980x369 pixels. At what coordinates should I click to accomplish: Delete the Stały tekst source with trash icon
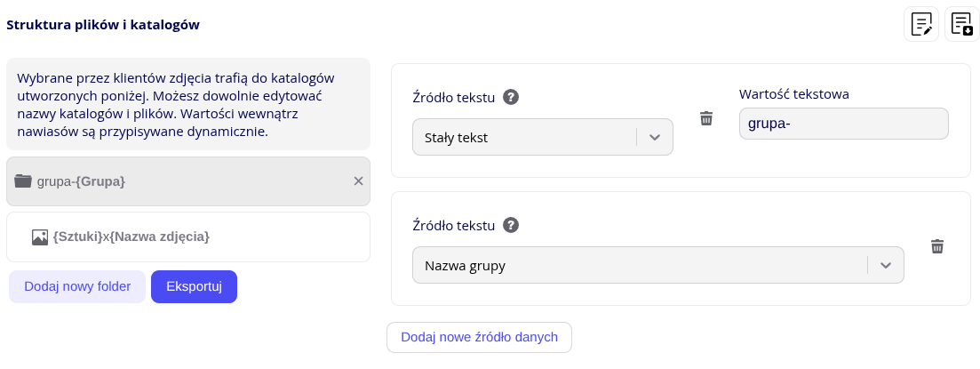click(706, 118)
